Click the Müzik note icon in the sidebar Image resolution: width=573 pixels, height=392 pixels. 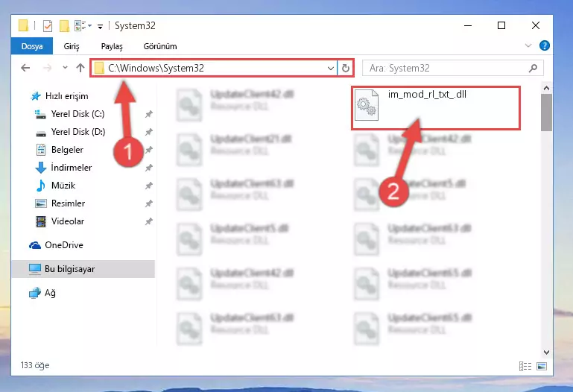click(x=40, y=186)
